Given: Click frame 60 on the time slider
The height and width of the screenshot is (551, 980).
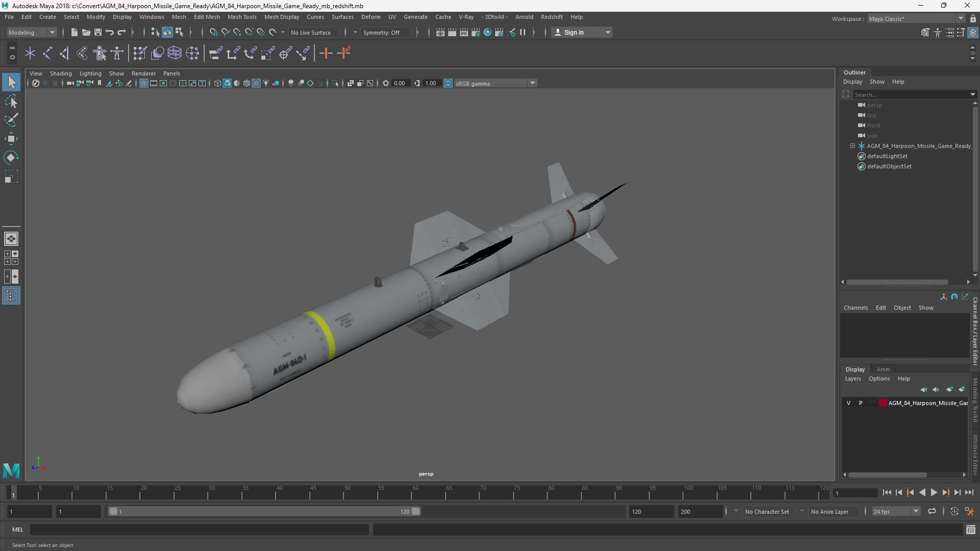Looking at the screenshot, I should [414, 493].
